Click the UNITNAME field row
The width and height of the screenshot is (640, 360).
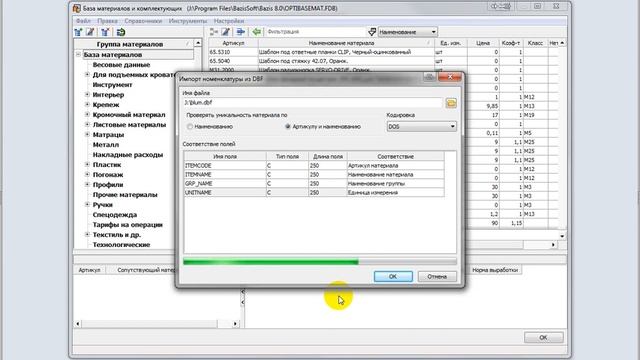point(314,192)
